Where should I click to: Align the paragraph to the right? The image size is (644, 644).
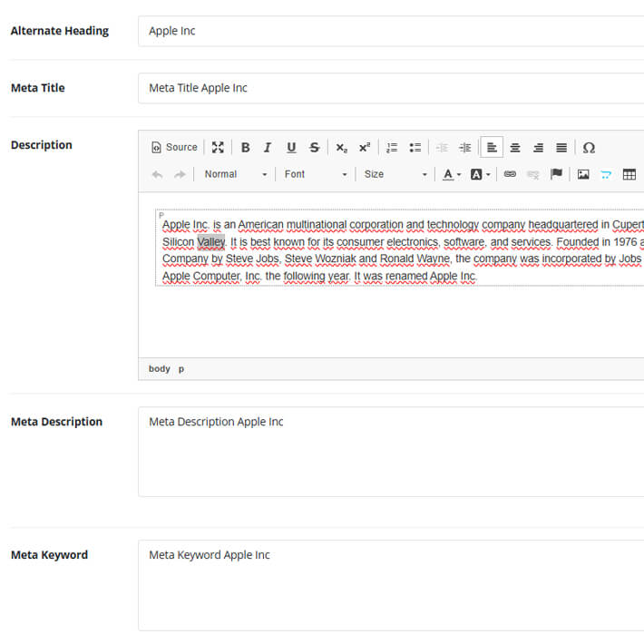point(538,148)
